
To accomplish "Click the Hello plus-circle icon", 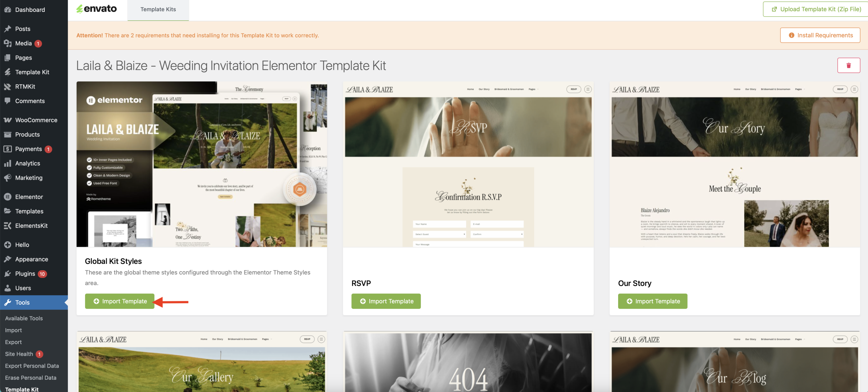I will tap(7, 245).
